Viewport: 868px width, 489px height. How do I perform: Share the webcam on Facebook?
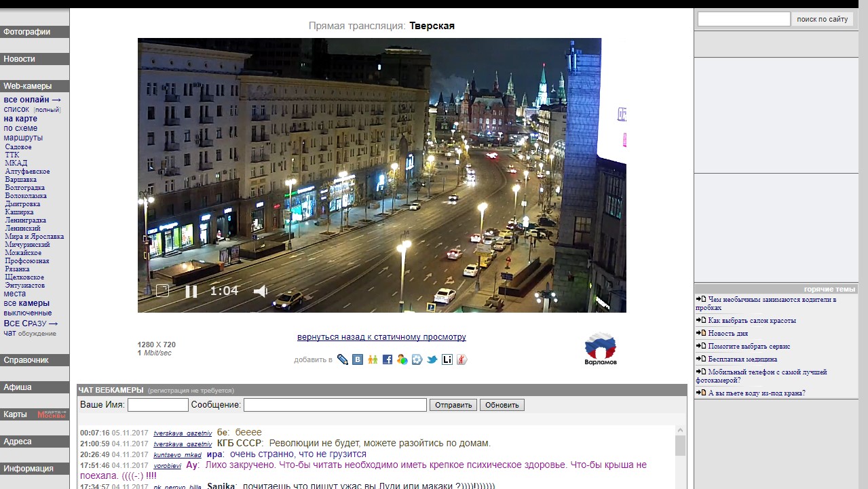click(388, 359)
